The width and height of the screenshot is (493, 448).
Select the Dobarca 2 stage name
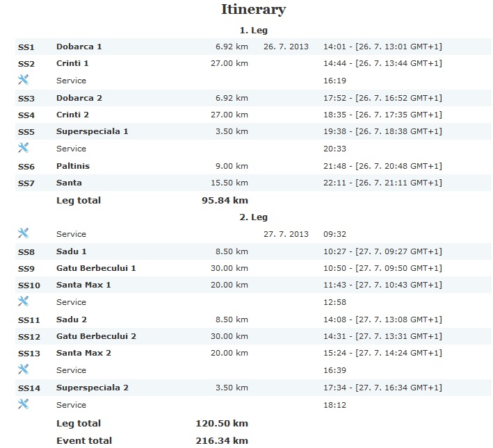[x=79, y=98]
